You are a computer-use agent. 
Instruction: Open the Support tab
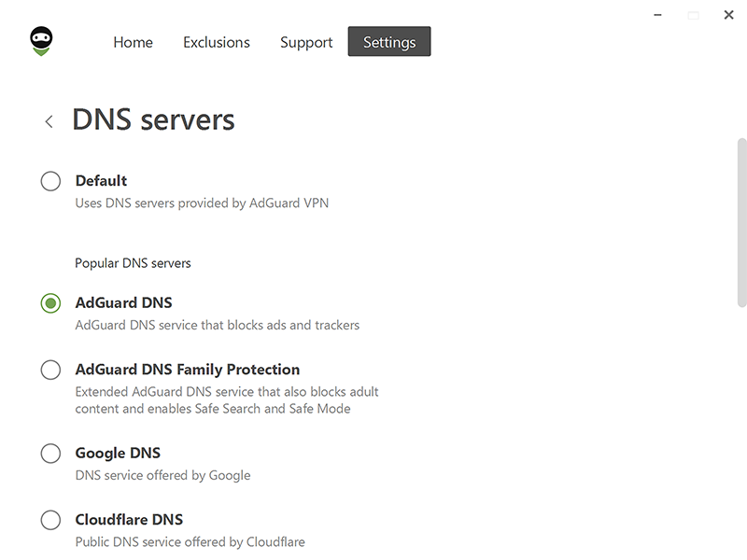click(x=306, y=42)
